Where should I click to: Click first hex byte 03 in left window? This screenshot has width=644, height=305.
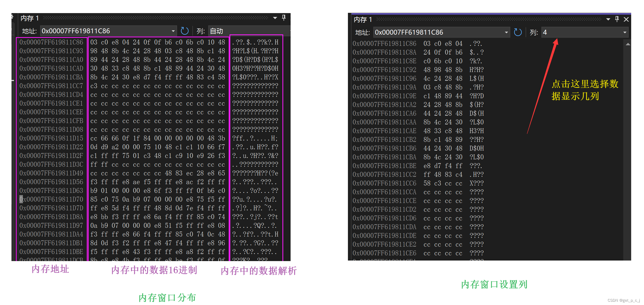coord(94,42)
